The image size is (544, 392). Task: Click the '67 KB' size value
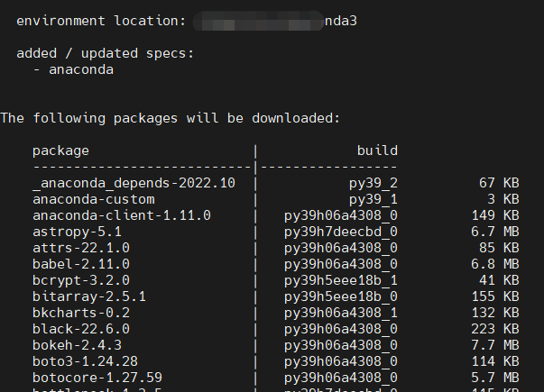point(499,183)
